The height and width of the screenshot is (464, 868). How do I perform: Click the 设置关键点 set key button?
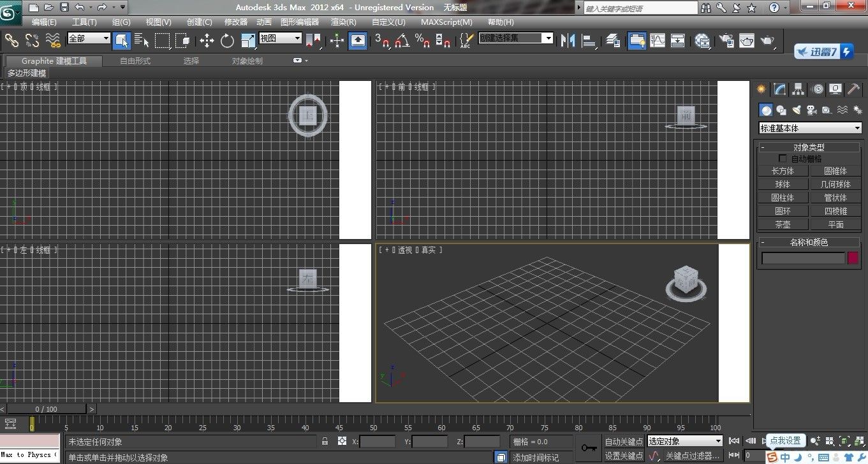pos(624,456)
